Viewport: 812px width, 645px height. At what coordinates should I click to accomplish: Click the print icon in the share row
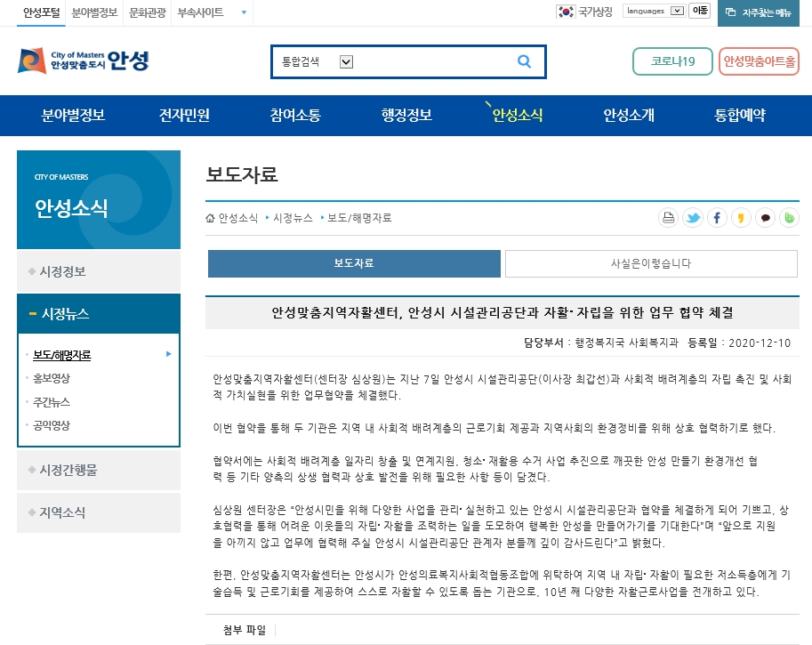pyautogui.click(x=668, y=218)
